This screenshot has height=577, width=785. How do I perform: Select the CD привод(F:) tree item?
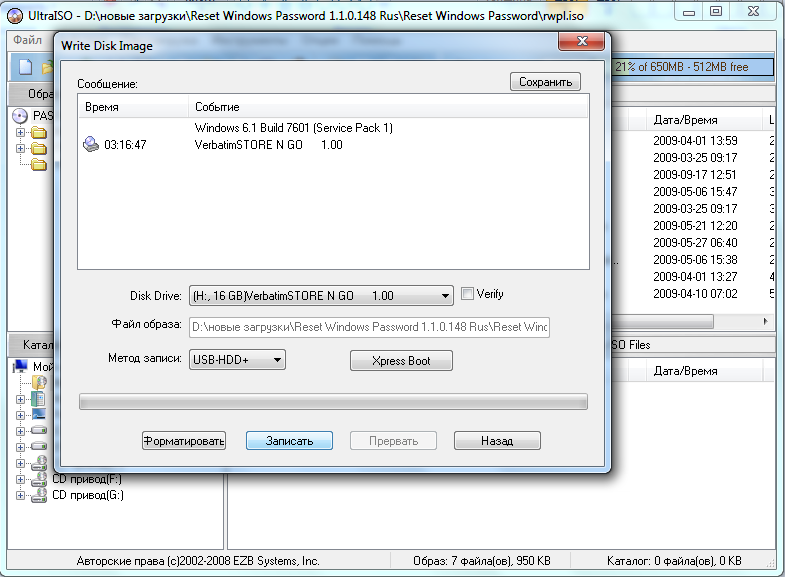click(x=88, y=479)
